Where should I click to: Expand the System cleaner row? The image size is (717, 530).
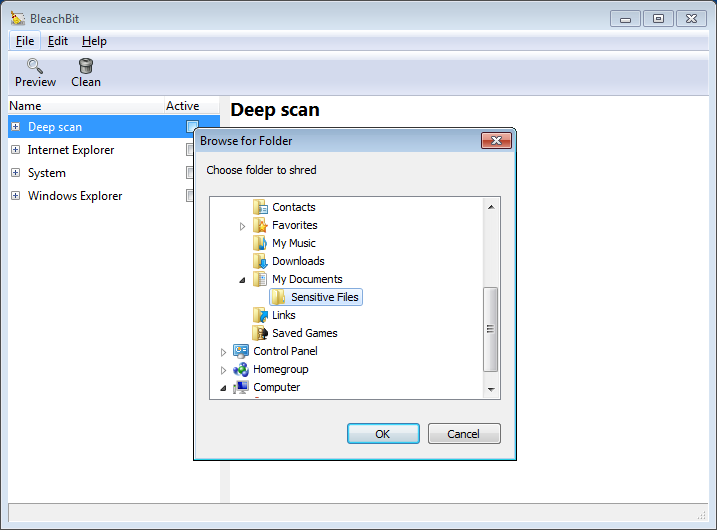pos(16,172)
